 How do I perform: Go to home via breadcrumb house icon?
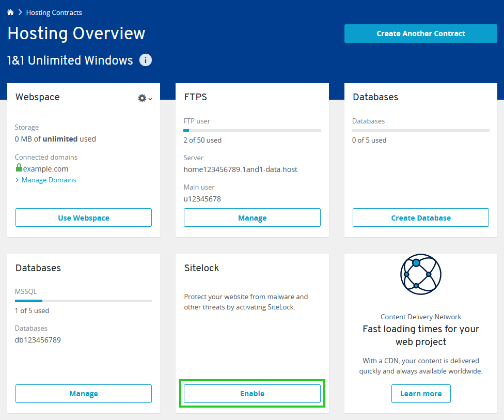[10, 12]
